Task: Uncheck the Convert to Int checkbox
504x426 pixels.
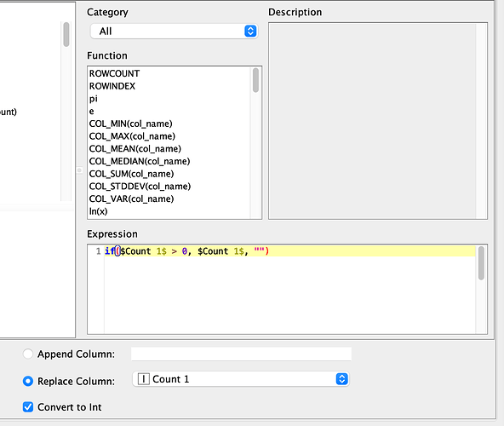Action: 28,407
